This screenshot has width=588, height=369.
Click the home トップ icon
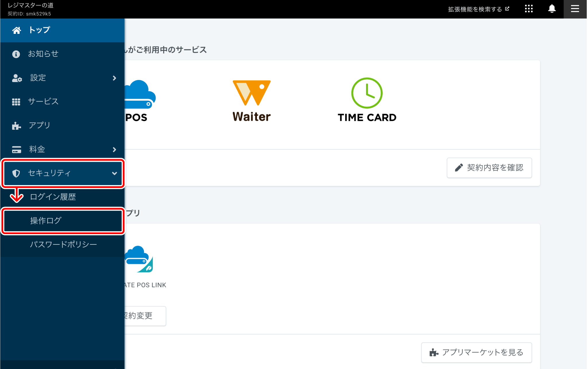click(16, 29)
